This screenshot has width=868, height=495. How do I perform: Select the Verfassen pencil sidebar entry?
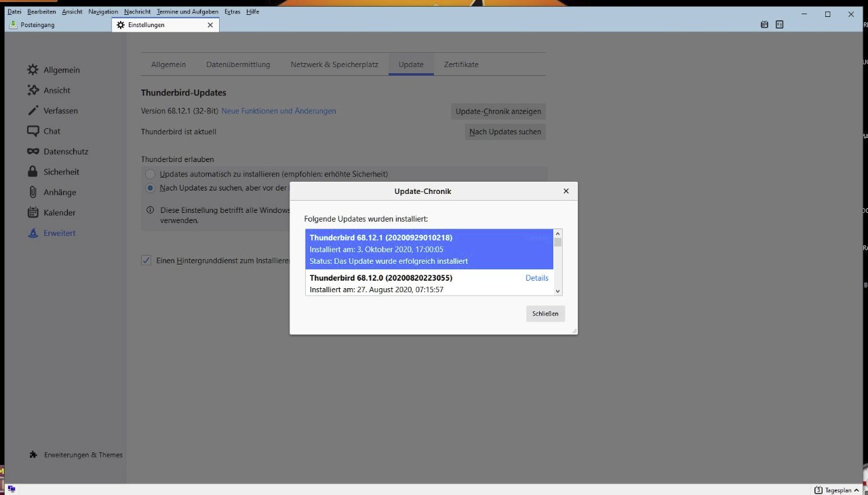click(52, 111)
